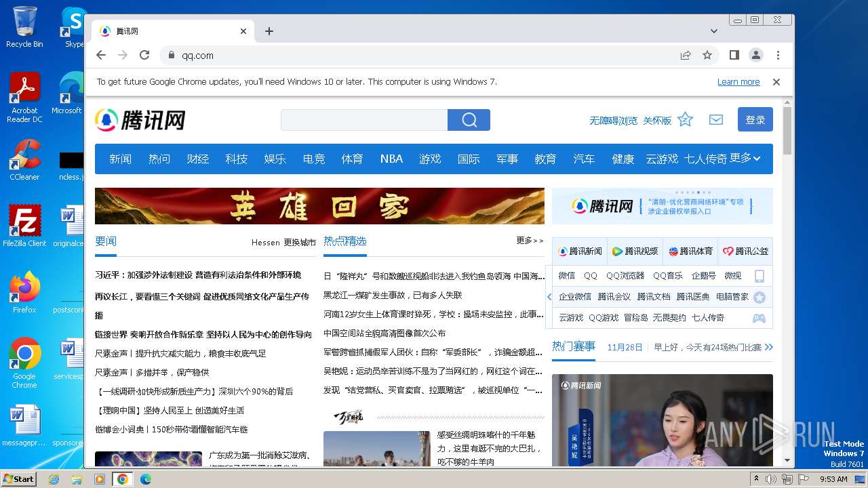The width and height of the screenshot is (868, 488).
Task: Switch to 关怀版 care version
Action: tap(657, 121)
